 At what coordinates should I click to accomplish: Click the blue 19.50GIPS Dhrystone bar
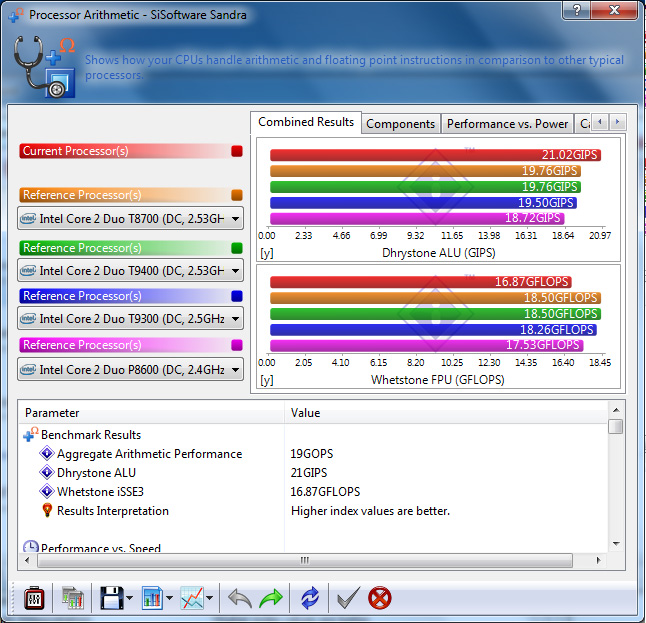423,203
